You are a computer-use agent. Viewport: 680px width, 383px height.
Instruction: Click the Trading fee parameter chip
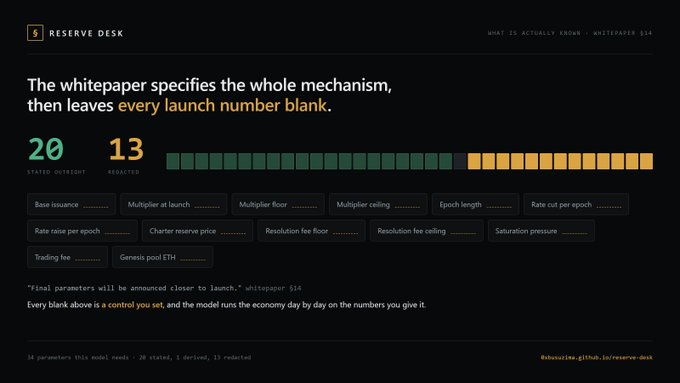coord(67,257)
